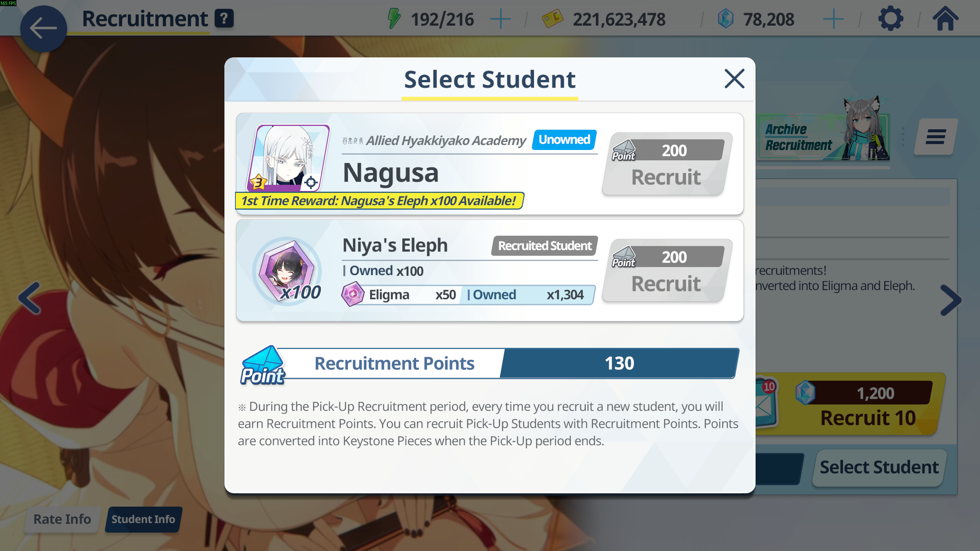The image size is (980, 551).
Task: Recruit Nagusa for 200 points
Action: click(x=666, y=164)
